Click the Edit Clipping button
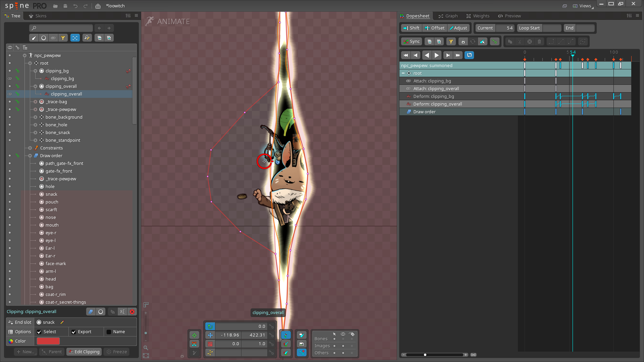The height and width of the screenshot is (362, 644). tap(84, 352)
